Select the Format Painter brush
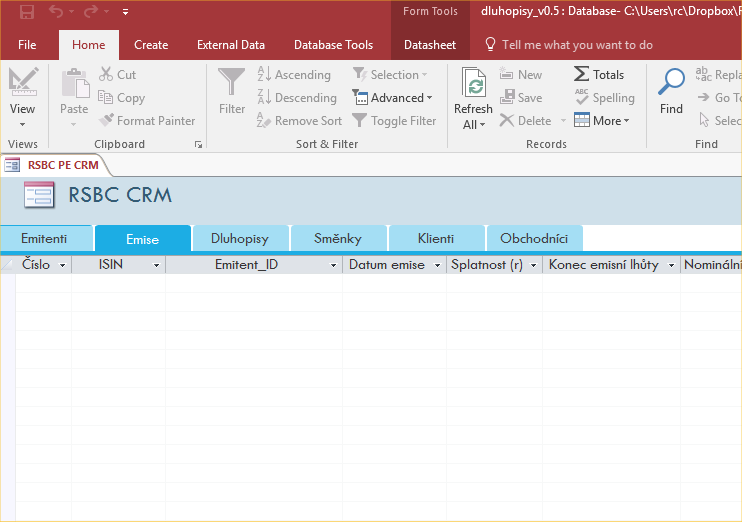The image size is (742, 522). click(147, 121)
